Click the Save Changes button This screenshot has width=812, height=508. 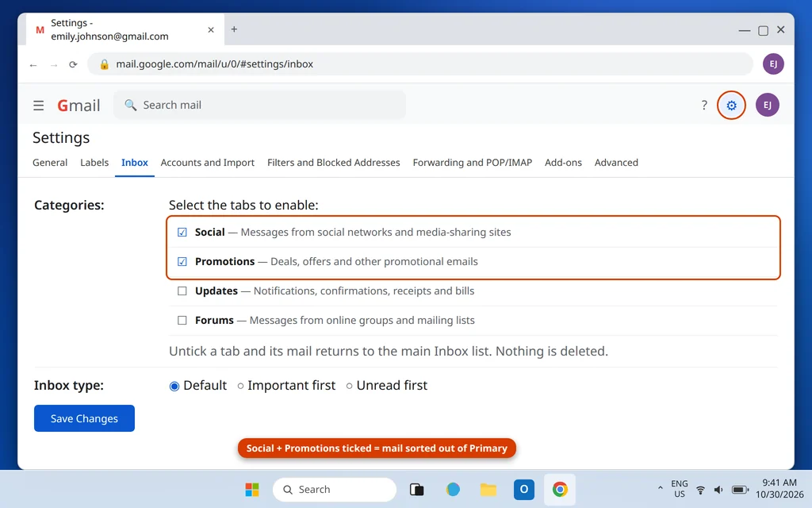[84, 418]
